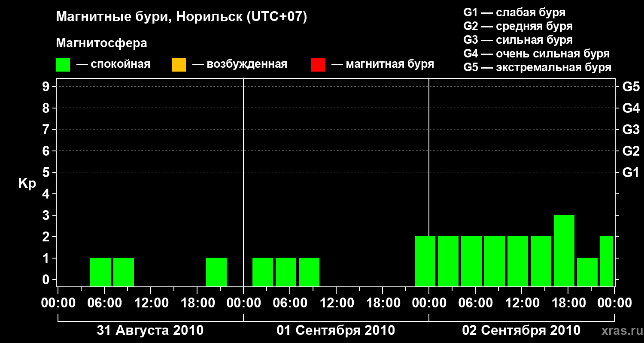This screenshot has width=644, height=343.
Task: Click the red 'магнитная буря' legend swatch
Action: [318, 65]
